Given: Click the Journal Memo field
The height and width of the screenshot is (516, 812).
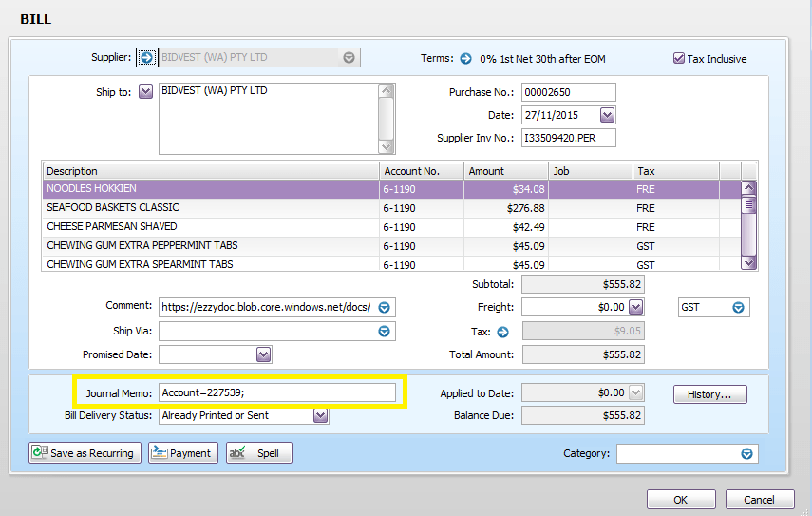Looking at the screenshot, I should click(x=277, y=392).
